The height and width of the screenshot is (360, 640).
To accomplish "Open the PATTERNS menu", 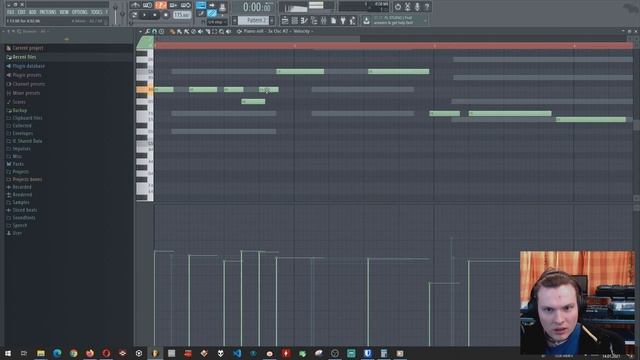I will tap(48, 12).
